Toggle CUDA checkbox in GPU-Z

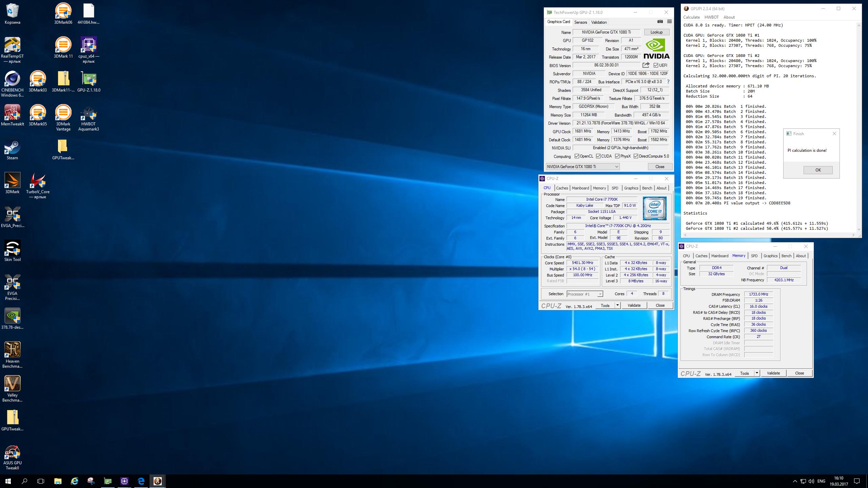(598, 156)
